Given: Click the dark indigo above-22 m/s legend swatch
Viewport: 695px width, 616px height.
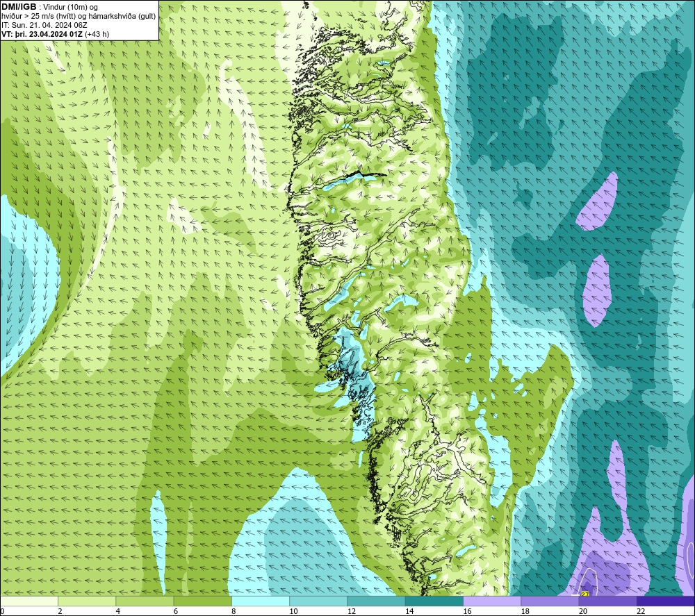Looking at the screenshot, I should [666, 601].
